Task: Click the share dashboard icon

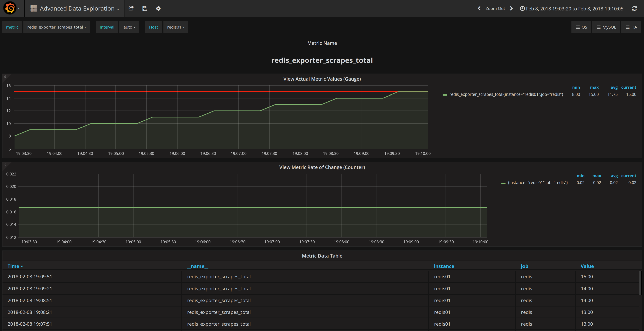Action: click(x=131, y=8)
